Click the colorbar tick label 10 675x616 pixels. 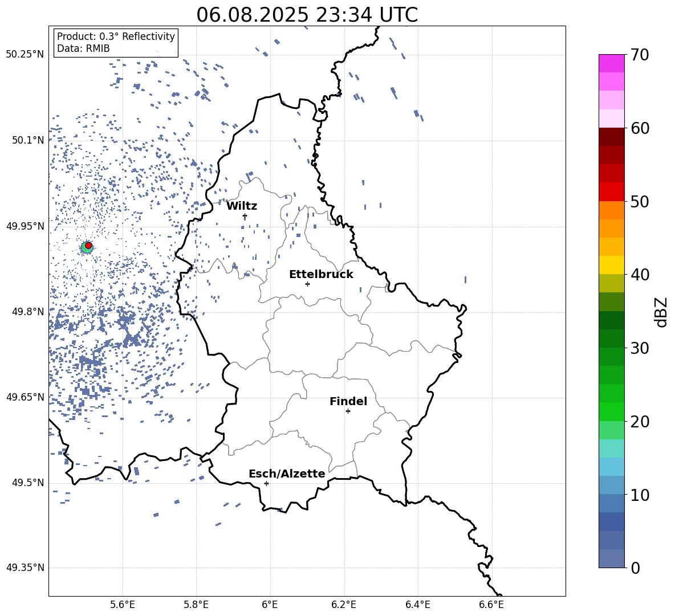(640, 495)
